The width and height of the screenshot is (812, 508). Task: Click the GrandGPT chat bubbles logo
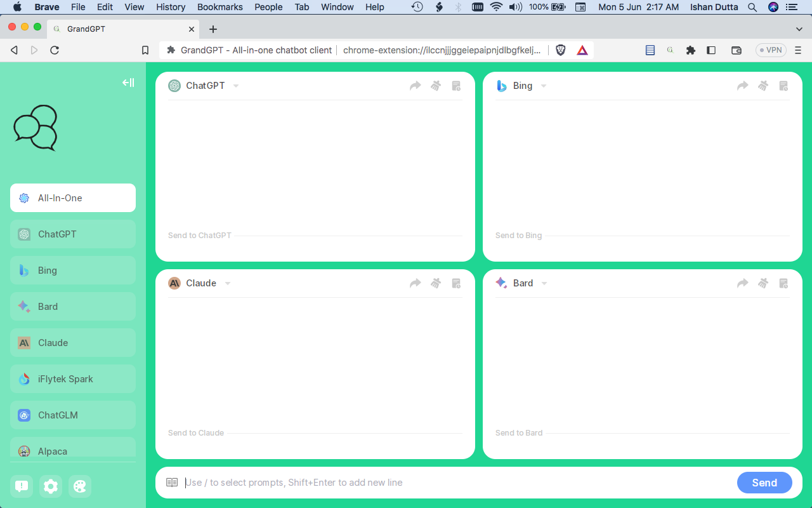(x=36, y=128)
